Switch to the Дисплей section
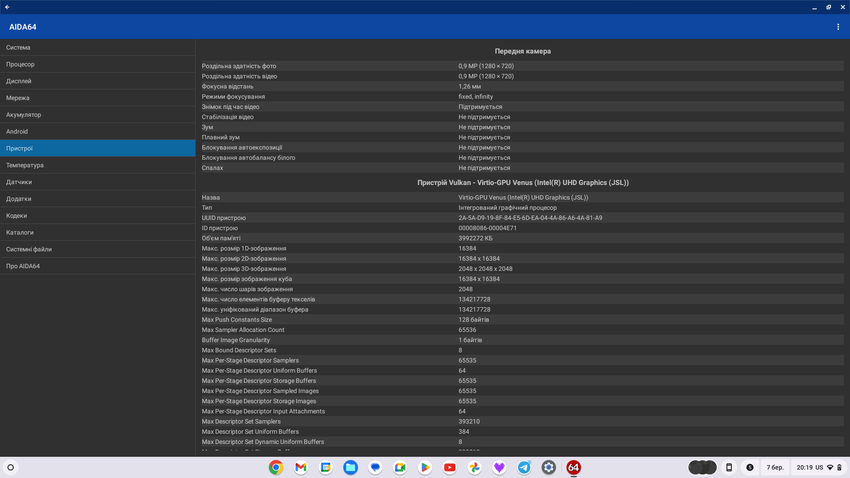Viewport: 850px width, 478px height. (x=97, y=81)
